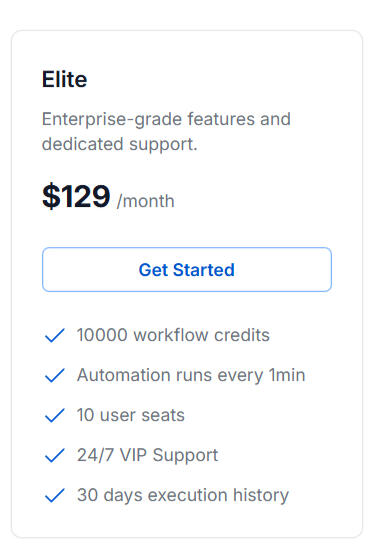Click the Enterprise-grade features description line
The height and width of the screenshot is (552, 377).
(166, 119)
